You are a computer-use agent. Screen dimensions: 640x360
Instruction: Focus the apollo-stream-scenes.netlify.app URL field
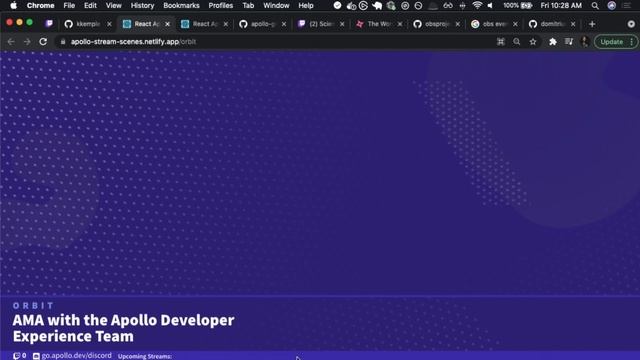click(x=133, y=42)
